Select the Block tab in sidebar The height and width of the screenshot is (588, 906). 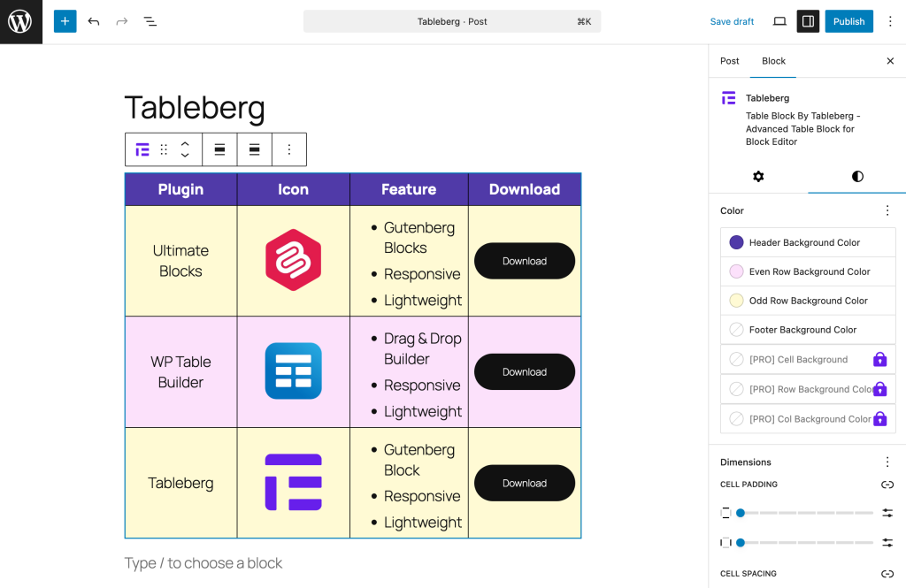(x=773, y=61)
